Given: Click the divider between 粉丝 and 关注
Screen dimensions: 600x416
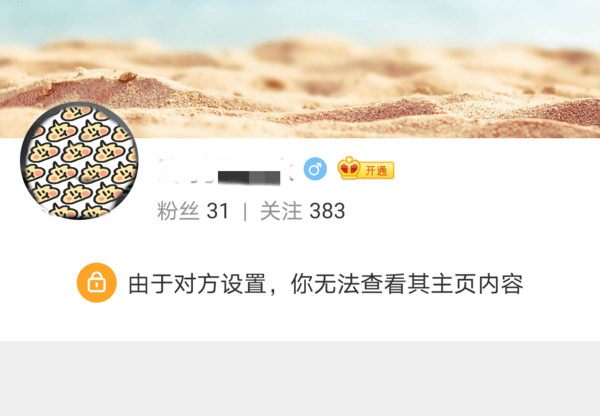Looking at the screenshot, I should 245,211.
